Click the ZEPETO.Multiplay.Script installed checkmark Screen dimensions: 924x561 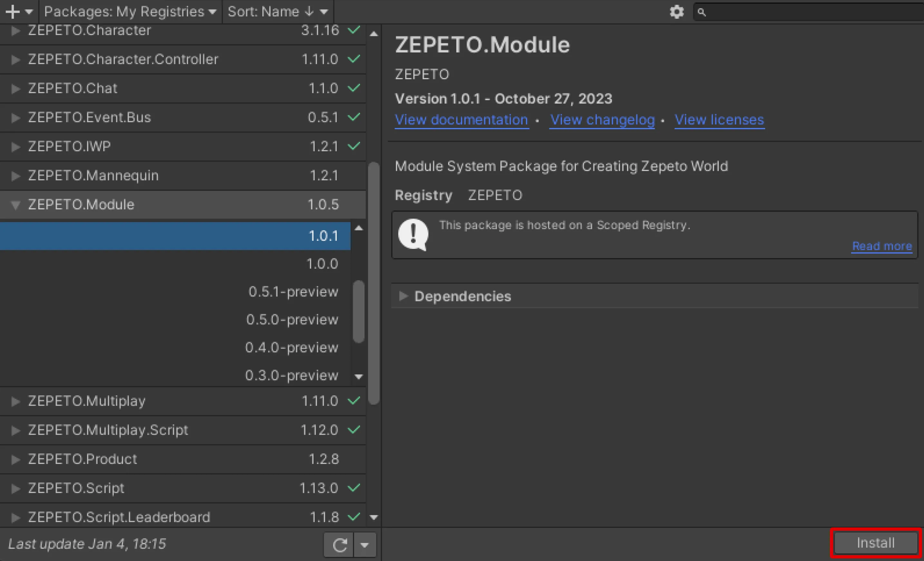click(354, 429)
